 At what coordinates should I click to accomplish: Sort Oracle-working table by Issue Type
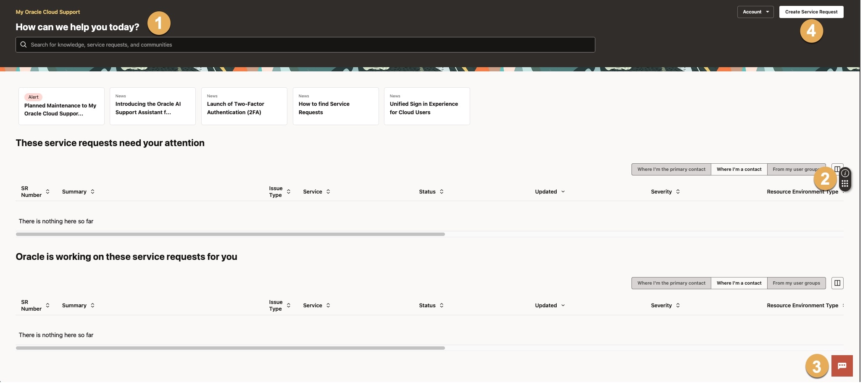point(289,305)
